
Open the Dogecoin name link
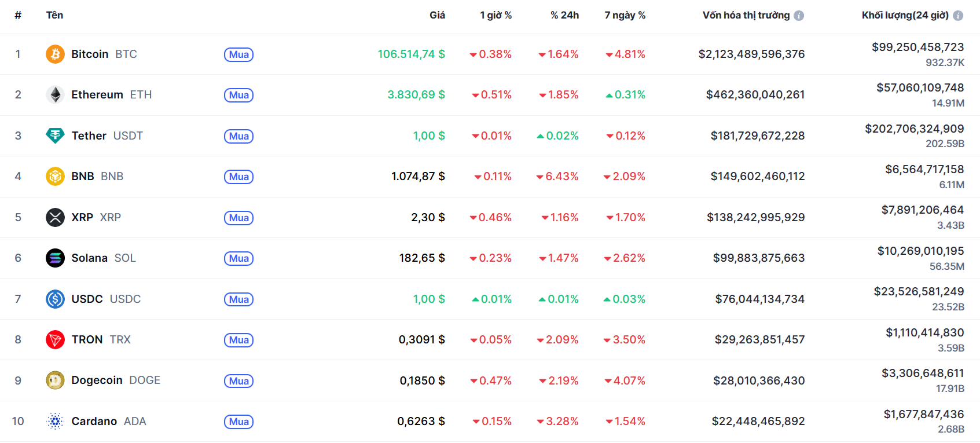click(97, 380)
